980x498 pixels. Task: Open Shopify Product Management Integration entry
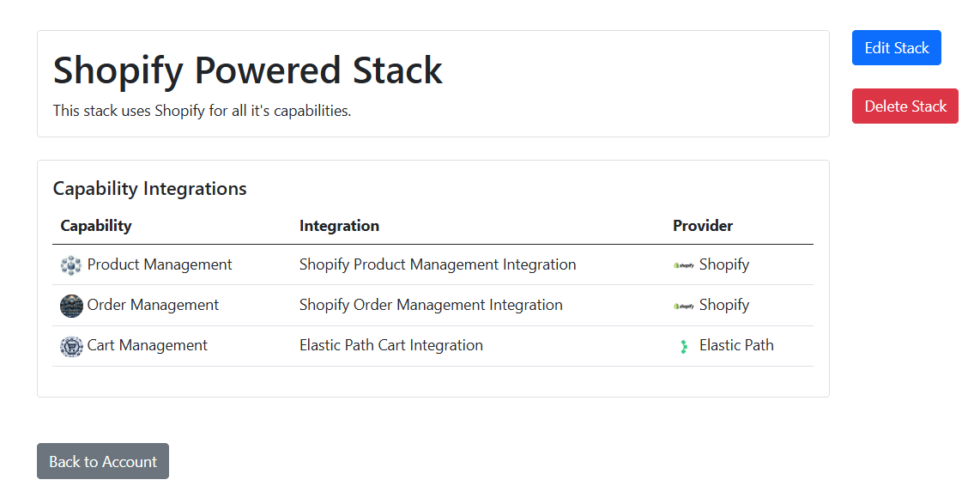[438, 264]
